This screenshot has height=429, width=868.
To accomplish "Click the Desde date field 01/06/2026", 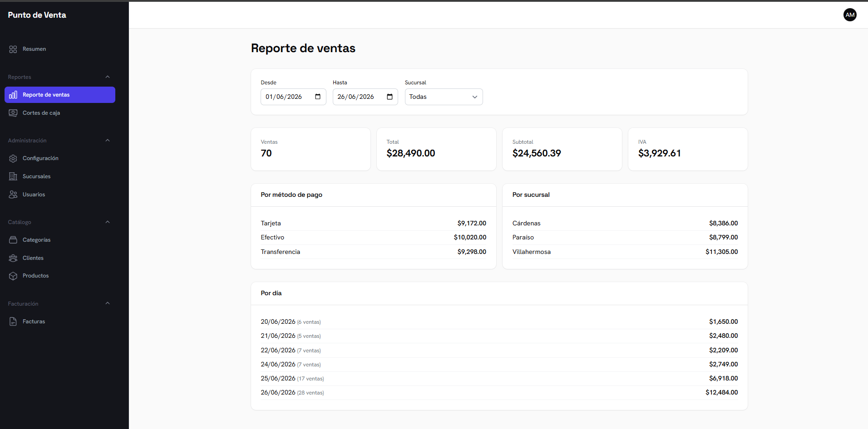I will click(x=293, y=97).
